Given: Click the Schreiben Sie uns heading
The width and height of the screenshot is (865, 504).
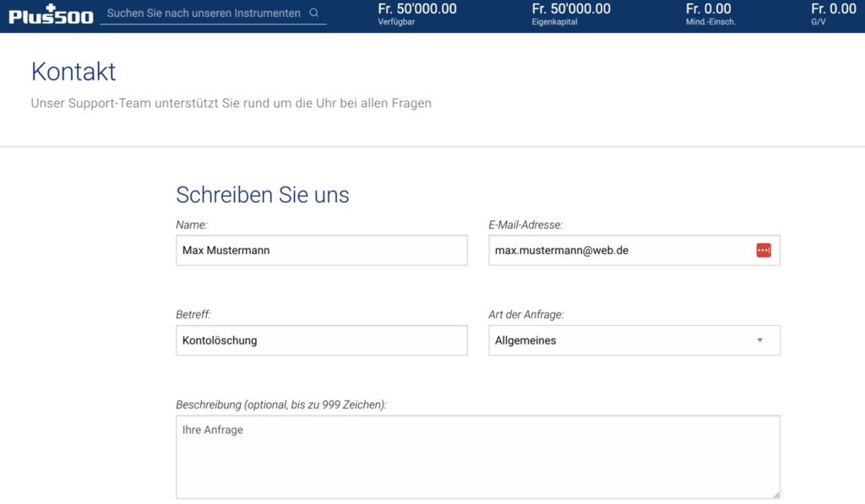Looking at the screenshot, I should point(263,195).
